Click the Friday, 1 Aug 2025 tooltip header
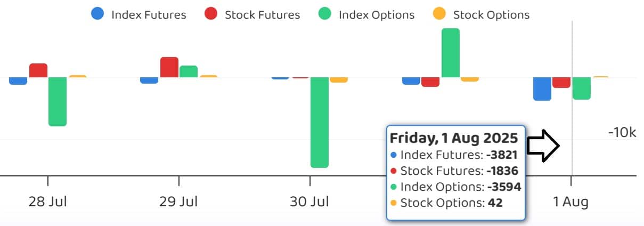Screen dimensions: 644x226 click(x=454, y=138)
